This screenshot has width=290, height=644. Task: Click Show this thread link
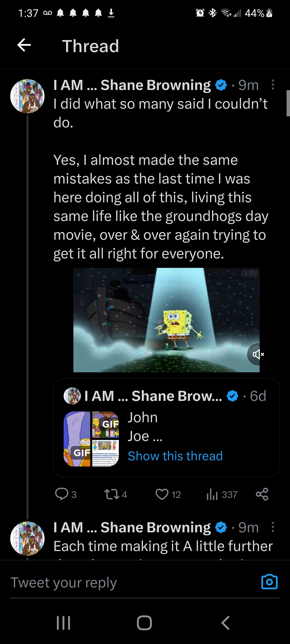pyautogui.click(x=175, y=456)
